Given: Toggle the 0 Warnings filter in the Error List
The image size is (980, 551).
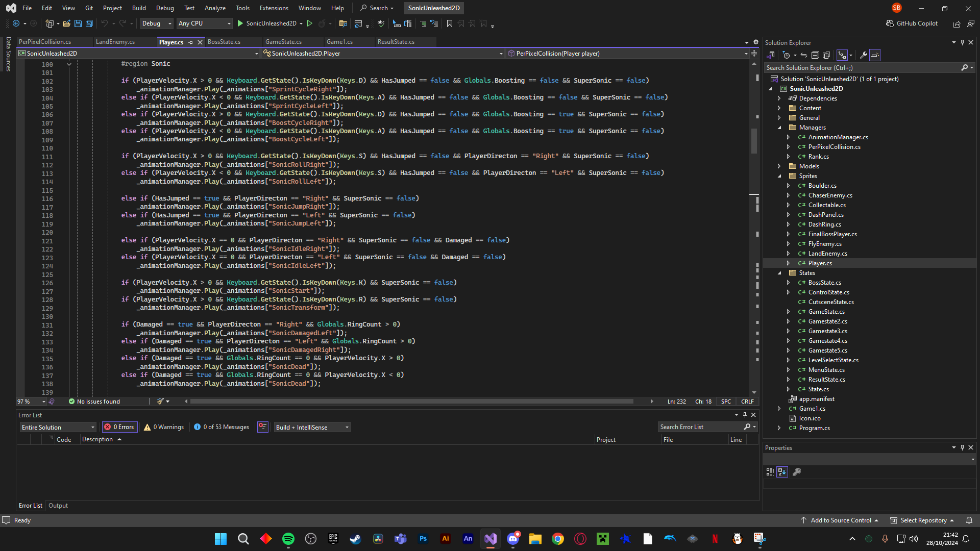Looking at the screenshot, I should point(164,428).
